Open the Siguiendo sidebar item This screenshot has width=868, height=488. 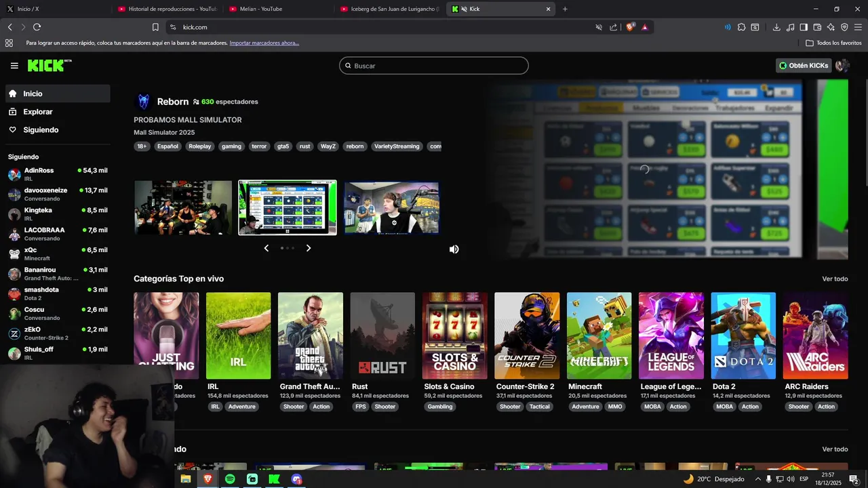58,129
